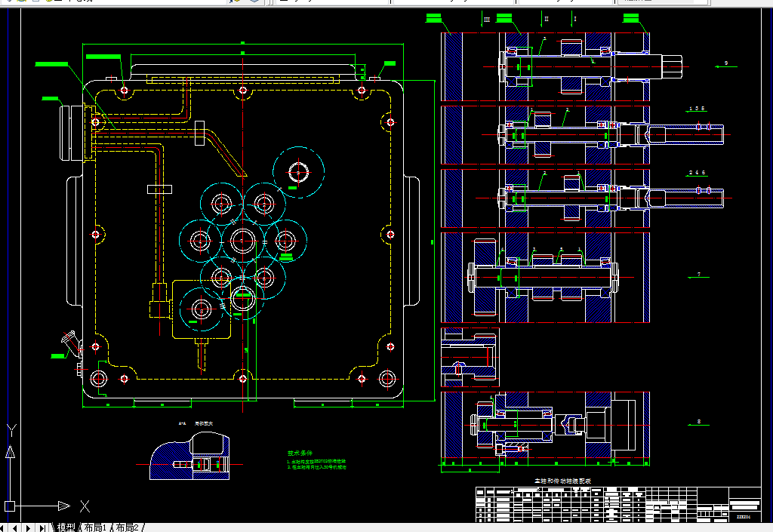
Task: Go to the next layout tab arrow
Action: click(29, 528)
